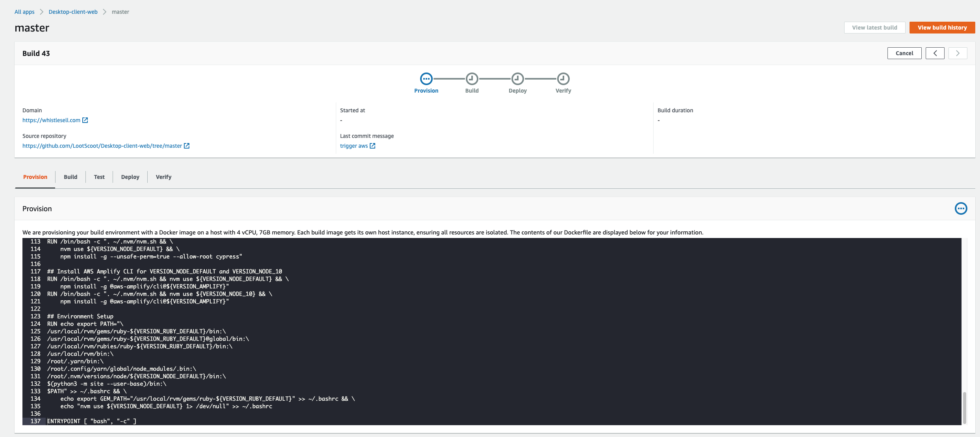This screenshot has width=980, height=437.
Task: Click the Deploy stage clock icon
Action: [517, 78]
